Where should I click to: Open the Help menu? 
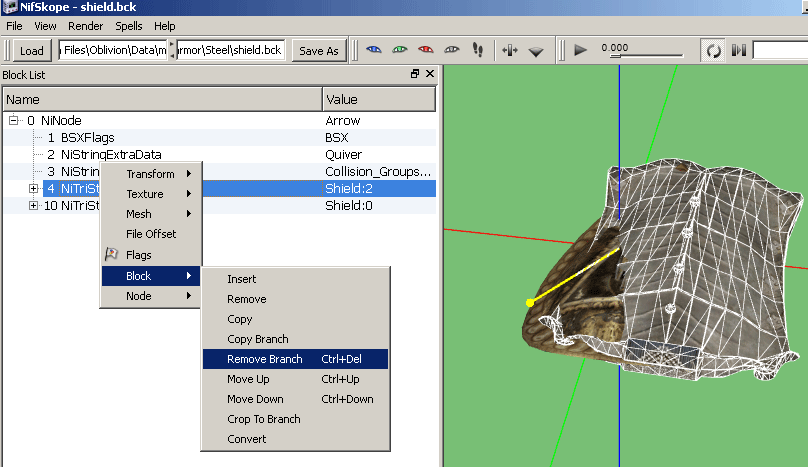[x=164, y=26]
